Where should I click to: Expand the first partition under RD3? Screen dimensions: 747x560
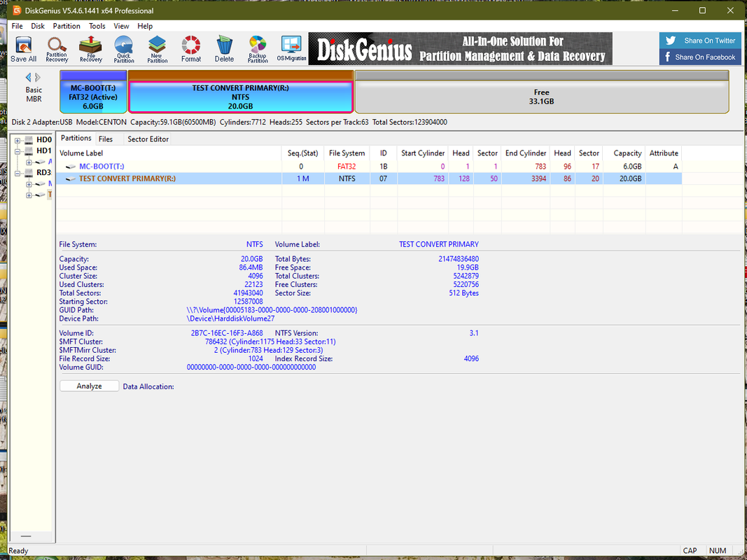29,184
